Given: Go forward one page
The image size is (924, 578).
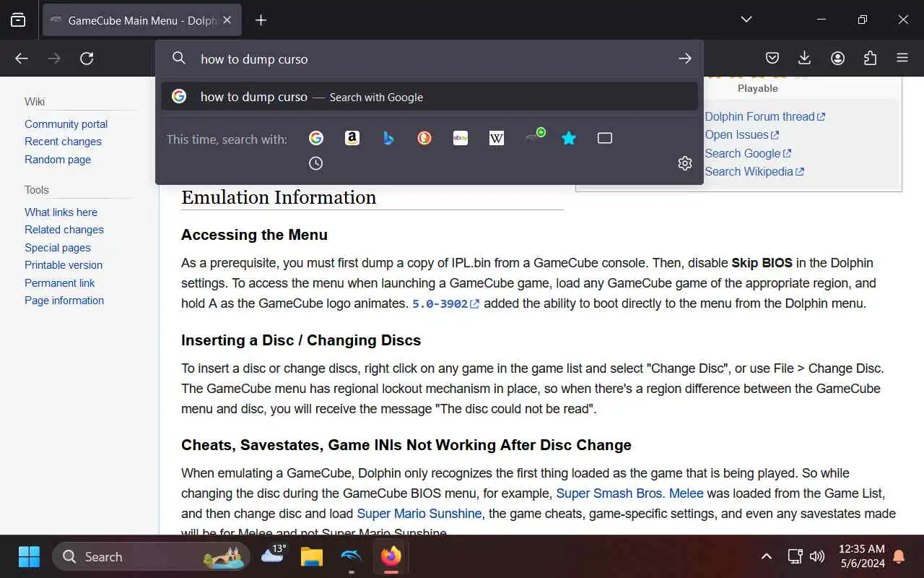Looking at the screenshot, I should [54, 59].
